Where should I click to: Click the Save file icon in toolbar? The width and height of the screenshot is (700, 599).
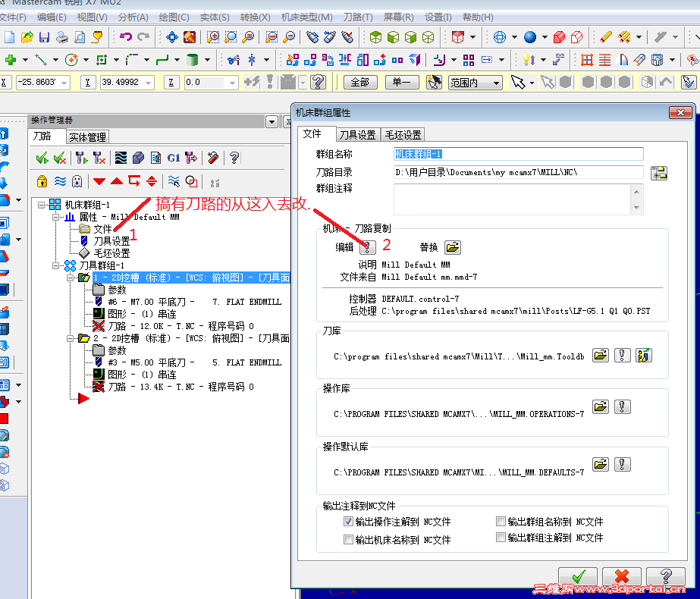44,37
